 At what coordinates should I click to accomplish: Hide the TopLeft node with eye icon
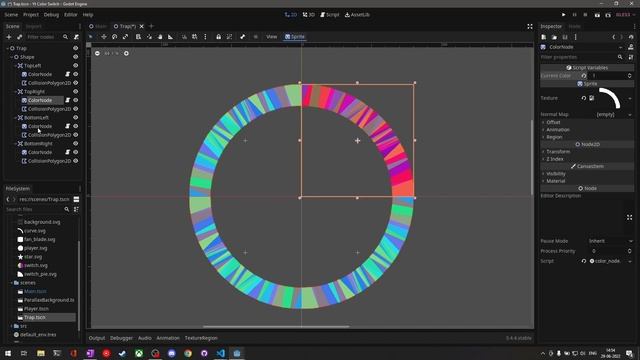pos(76,66)
